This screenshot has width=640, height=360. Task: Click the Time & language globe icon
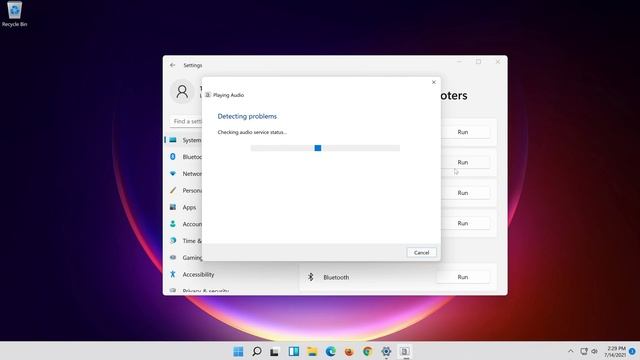173,241
